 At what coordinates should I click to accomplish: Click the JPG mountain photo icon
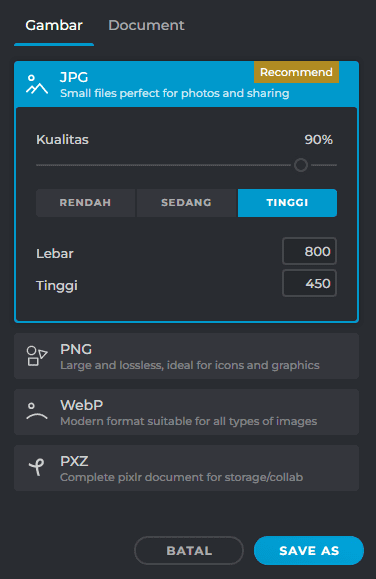point(37,84)
